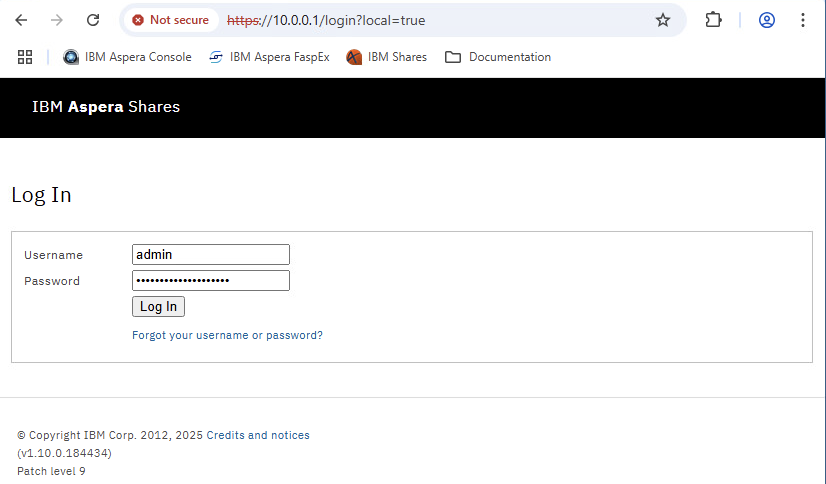Open the Credits and notices link

pyautogui.click(x=258, y=435)
